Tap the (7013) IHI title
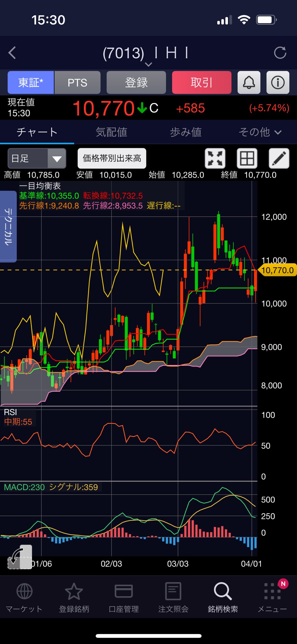The image size is (297, 644). (x=145, y=53)
